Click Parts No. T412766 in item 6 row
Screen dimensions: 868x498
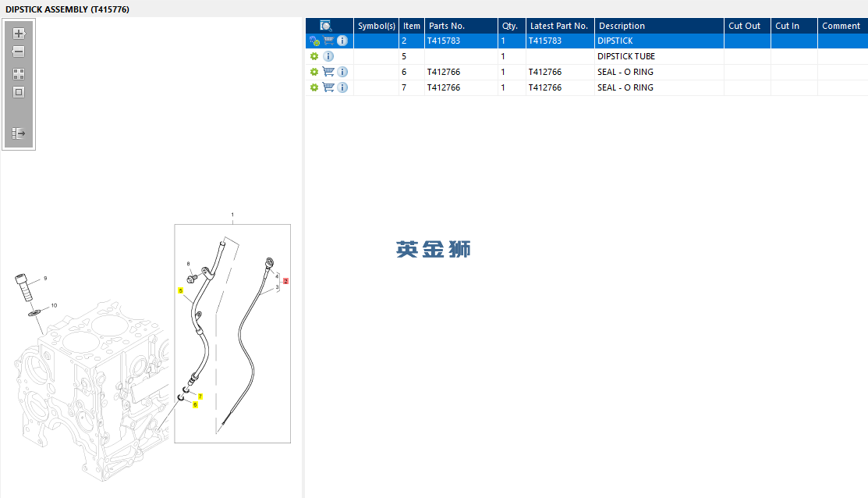click(x=444, y=72)
